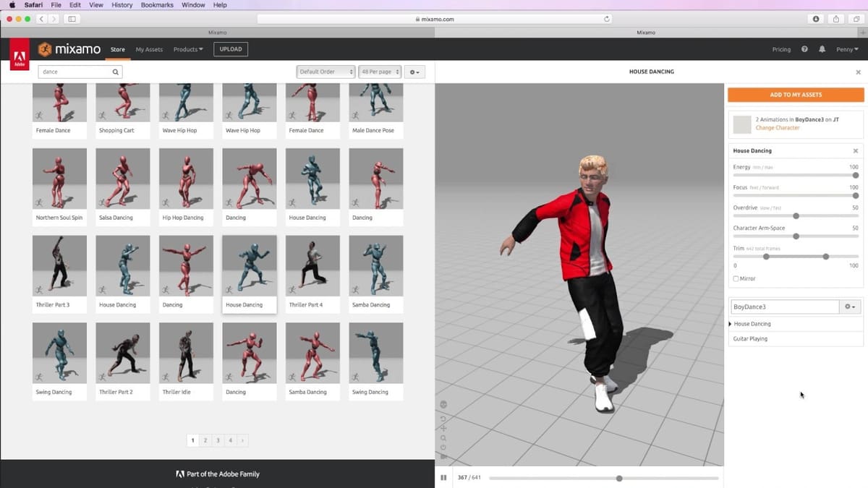This screenshot has height=488, width=868.
Task: Adjust the Character Arm-Space slider handle
Action: coord(796,236)
